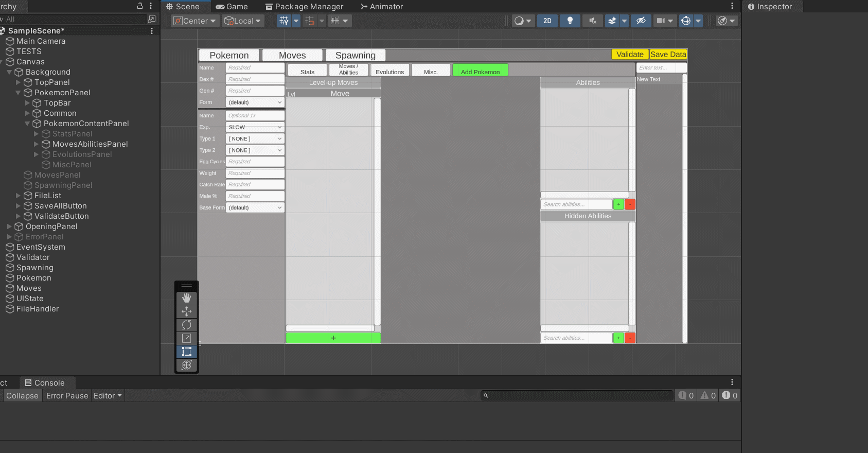
Task: Toggle Console error messages filter
Action: (x=730, y=395)
